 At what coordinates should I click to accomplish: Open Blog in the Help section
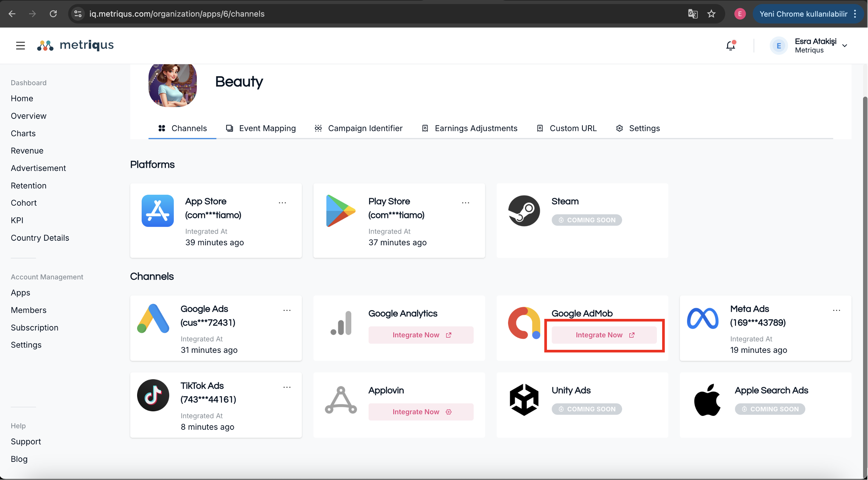[19, 459]
